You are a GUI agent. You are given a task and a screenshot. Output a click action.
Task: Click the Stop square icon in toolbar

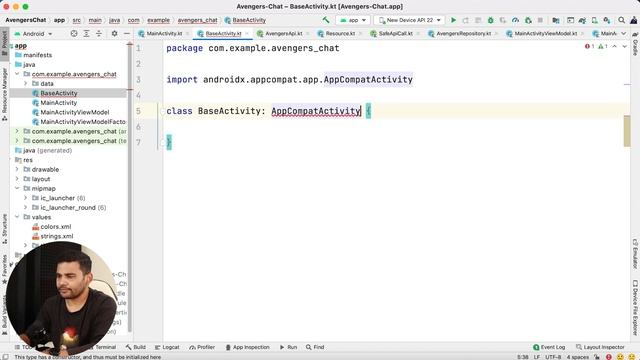pos(540,20)
